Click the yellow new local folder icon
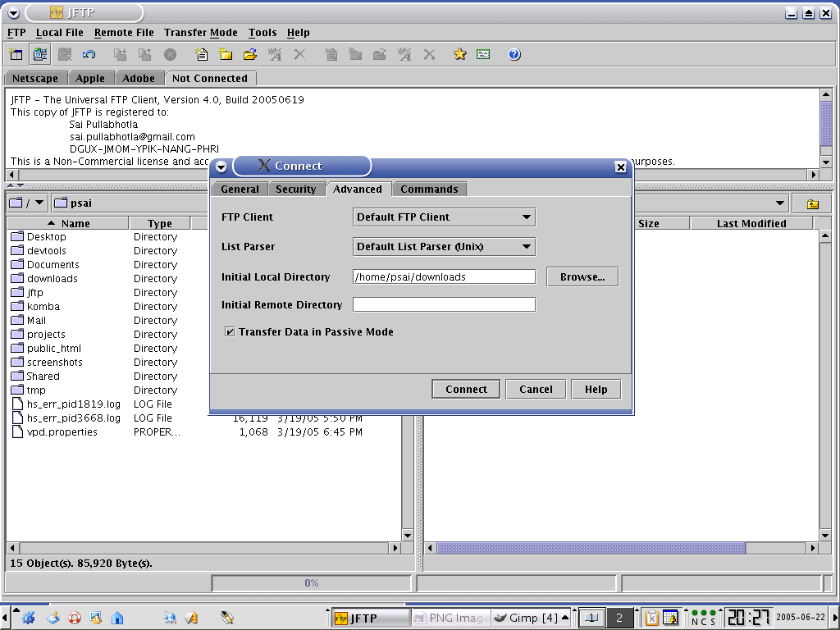The image size is (840, 630). click(226, 54)
